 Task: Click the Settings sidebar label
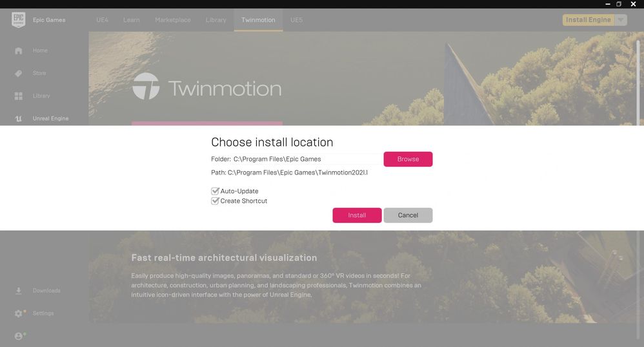[x=43, y=313]
